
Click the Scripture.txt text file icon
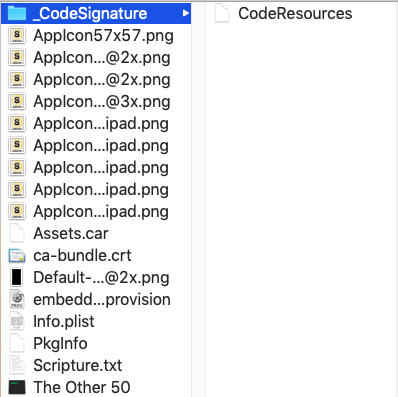coord(17,365)
